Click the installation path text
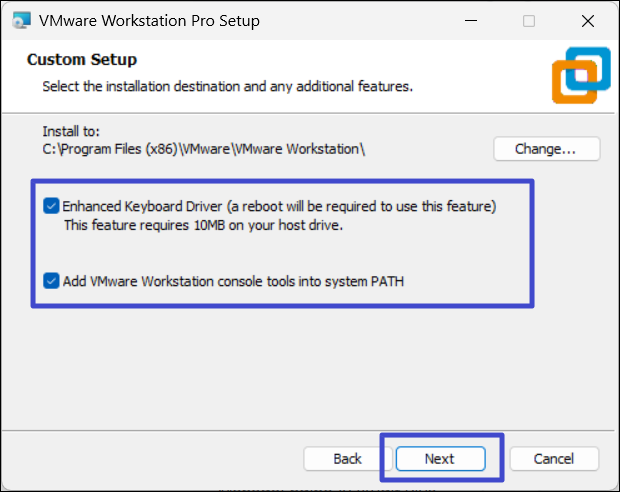620x492 pixels. coord(204,149)
